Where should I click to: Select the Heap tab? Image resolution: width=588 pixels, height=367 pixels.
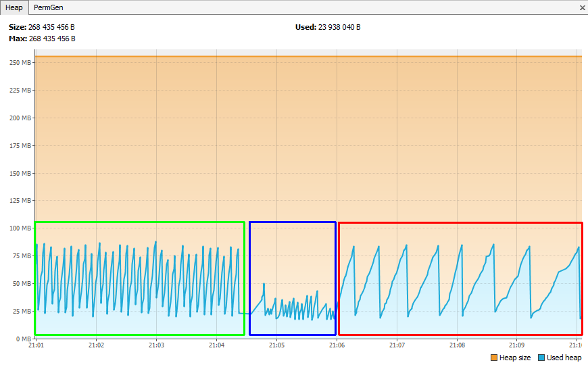(x=14, y=7)
